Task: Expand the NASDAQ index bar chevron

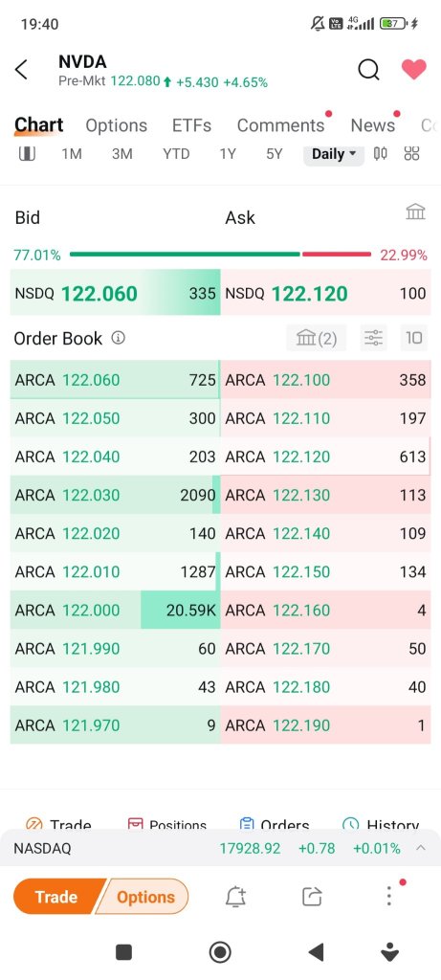Action: click(x=421, y=848)
